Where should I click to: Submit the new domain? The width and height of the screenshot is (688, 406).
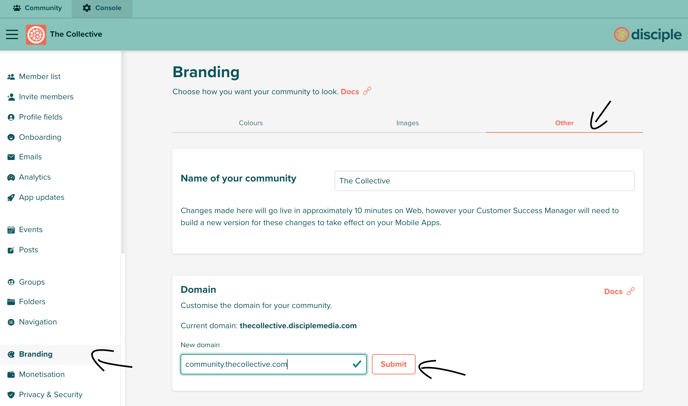(x=394, y=364)
